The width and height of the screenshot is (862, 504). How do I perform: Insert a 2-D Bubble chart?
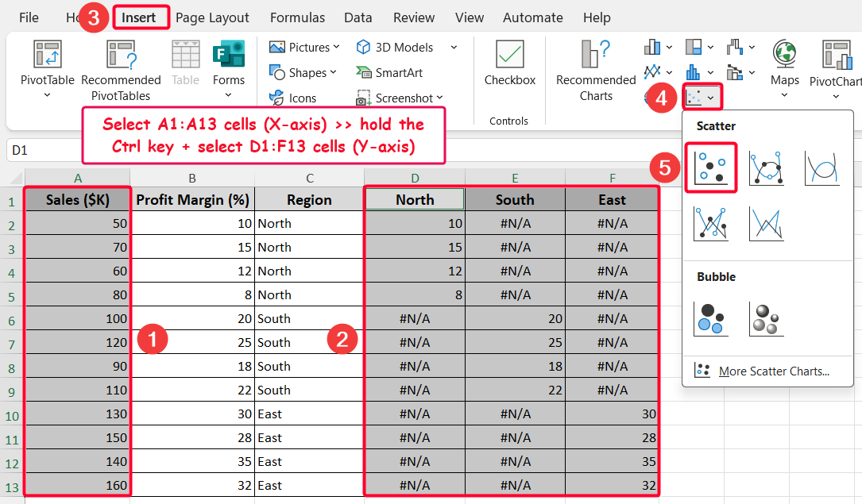click(x=710, y=318)
